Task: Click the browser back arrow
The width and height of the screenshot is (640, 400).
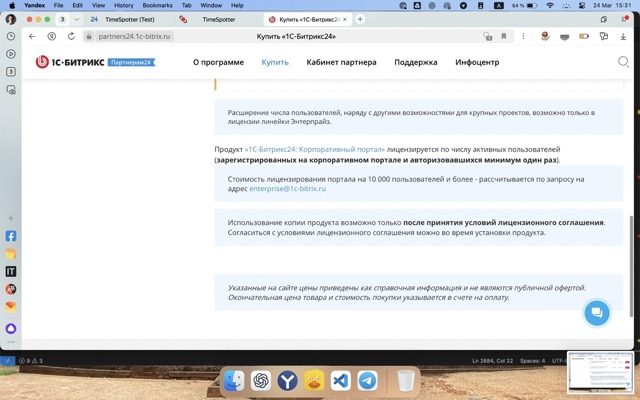Action: (33, 36)
